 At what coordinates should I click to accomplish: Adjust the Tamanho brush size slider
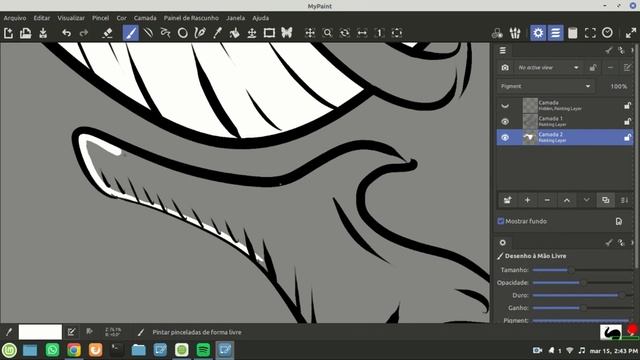pos(584,270)
